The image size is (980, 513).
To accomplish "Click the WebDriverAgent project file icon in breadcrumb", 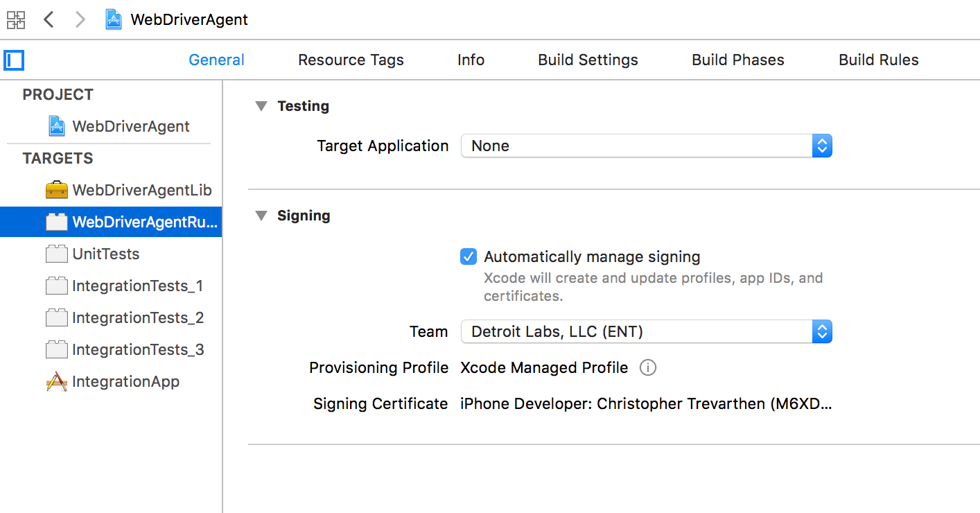I will 114,19.
